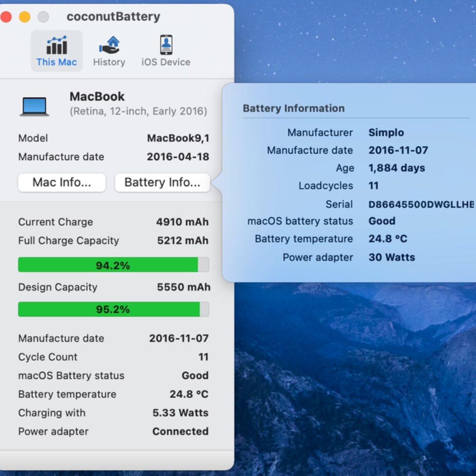The width and height of the screenshot is (476, 476).
Task: Click "(Retina, 12-inch, Early 2016)" subtitle
Action: 138,111
